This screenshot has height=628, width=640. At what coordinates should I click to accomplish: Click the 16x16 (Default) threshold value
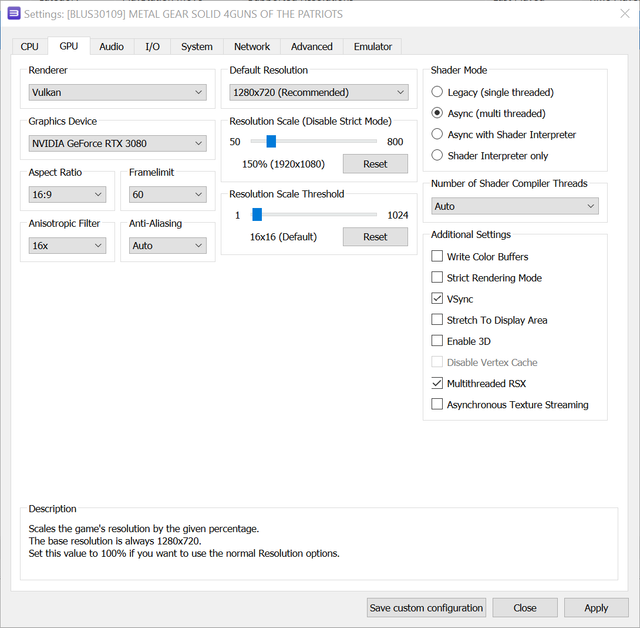point(283,237)
